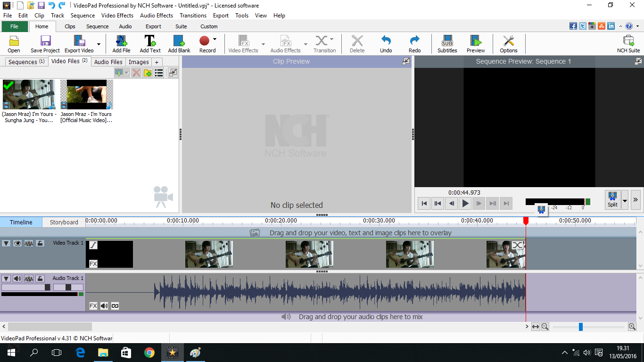
Task: Launch the Preview toolbar button
Action: coord(475,44)
